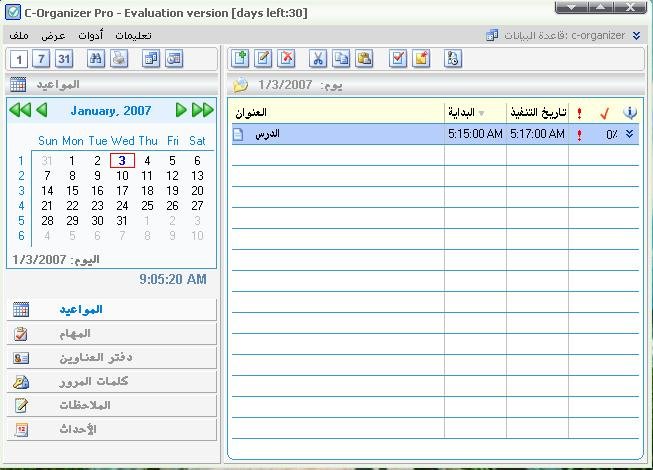Image resolution: width=653 pixels, height=470 pixels.
Task: Click the binoculars search icon
Action: (x=97, y=60)
